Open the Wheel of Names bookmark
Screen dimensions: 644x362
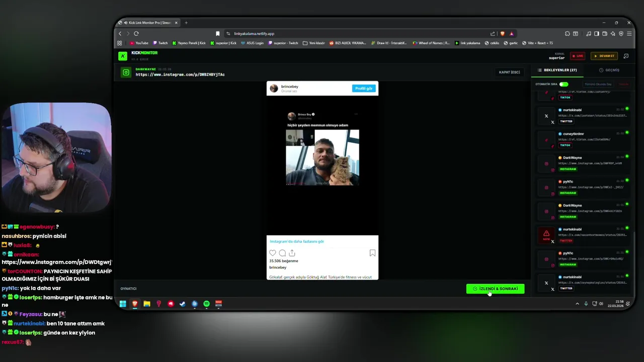pyautogui.click(x=431, y=43)
